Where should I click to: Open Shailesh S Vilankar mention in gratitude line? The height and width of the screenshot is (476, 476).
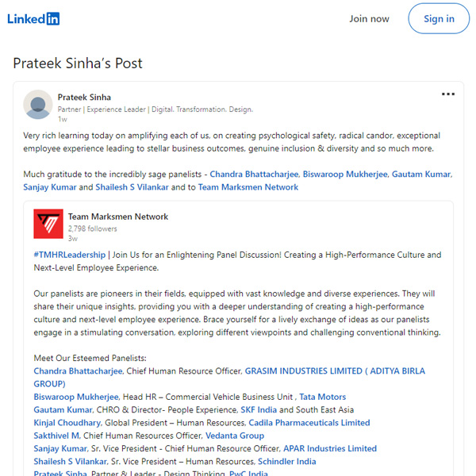click(132, 187)
